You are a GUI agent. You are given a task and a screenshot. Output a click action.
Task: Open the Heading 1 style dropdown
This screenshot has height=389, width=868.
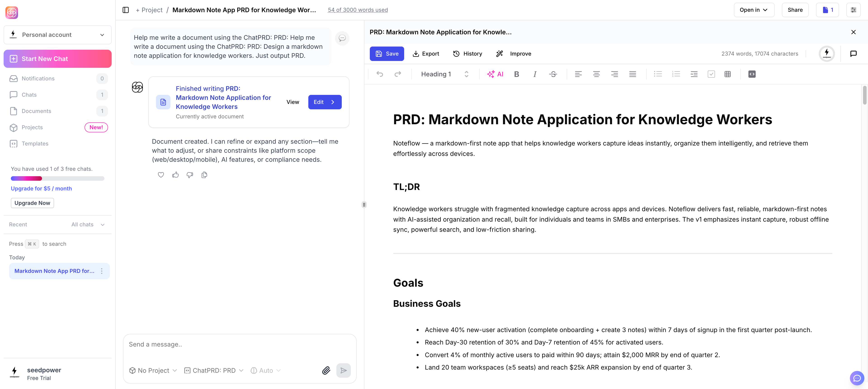point(444,74)
